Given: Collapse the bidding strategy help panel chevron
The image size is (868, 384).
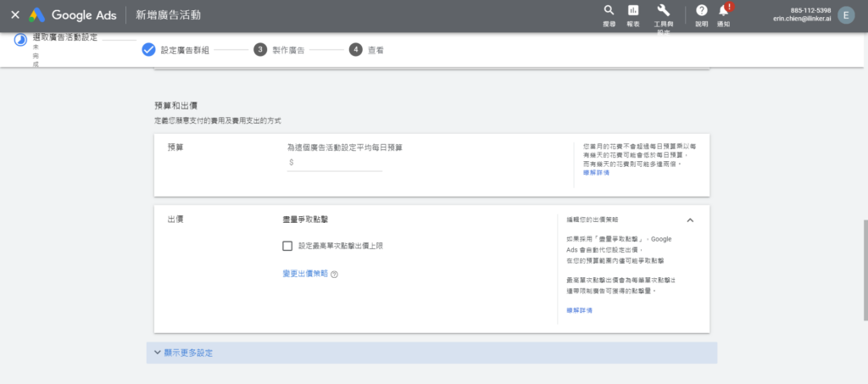Looking at the screenshot, I should (690, 220).
